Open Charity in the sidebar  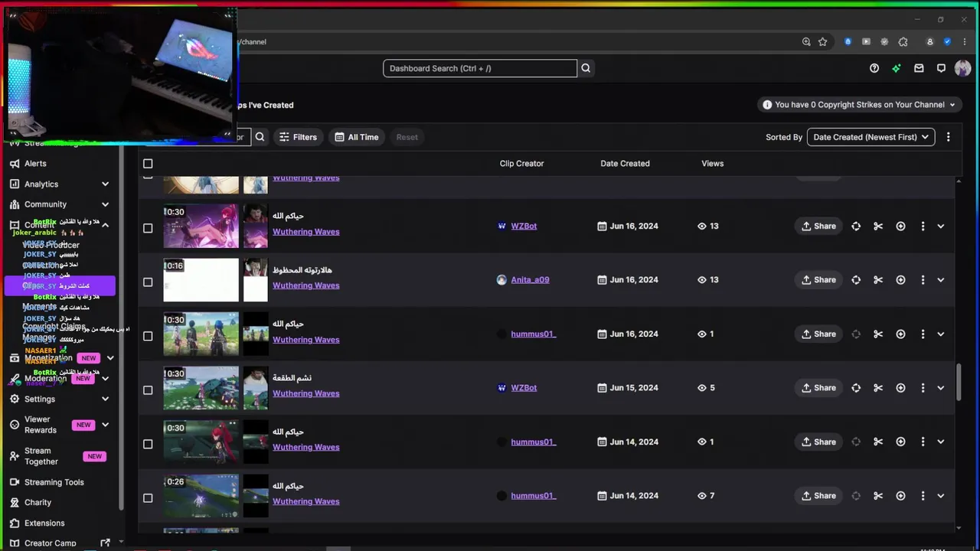[38, 503]
